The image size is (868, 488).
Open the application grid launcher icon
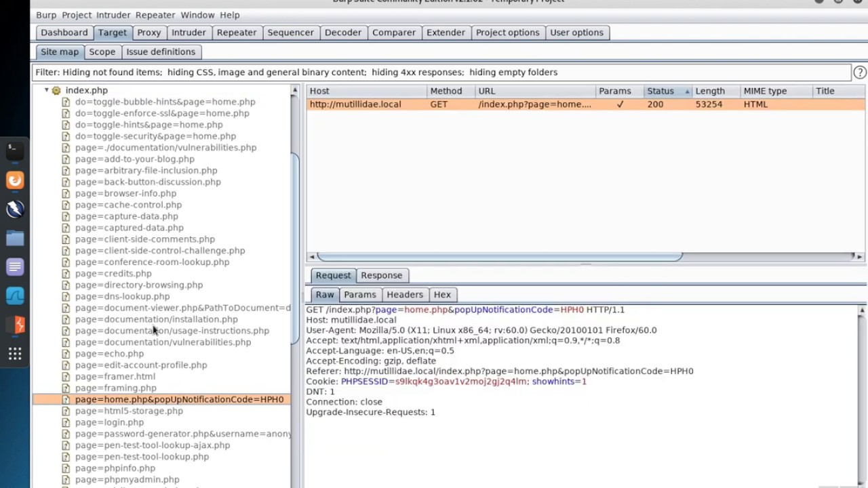coord(14,354)
